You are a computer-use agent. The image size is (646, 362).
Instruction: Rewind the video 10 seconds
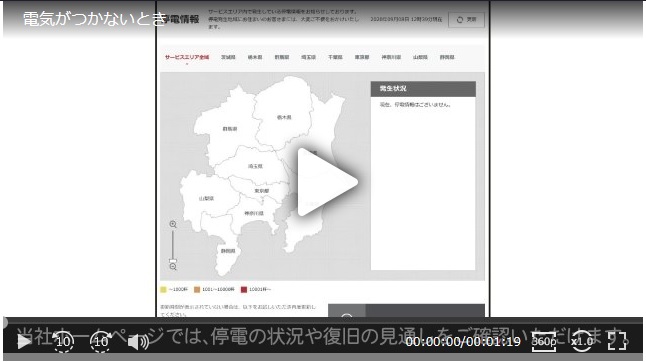63,341
